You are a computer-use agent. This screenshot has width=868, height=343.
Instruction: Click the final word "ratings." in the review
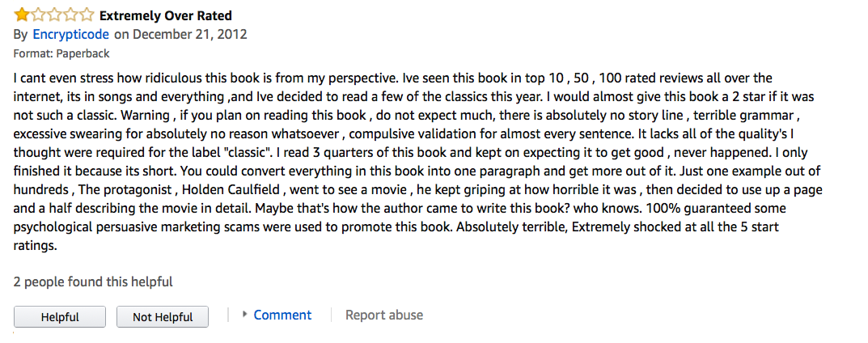[35, 246]
